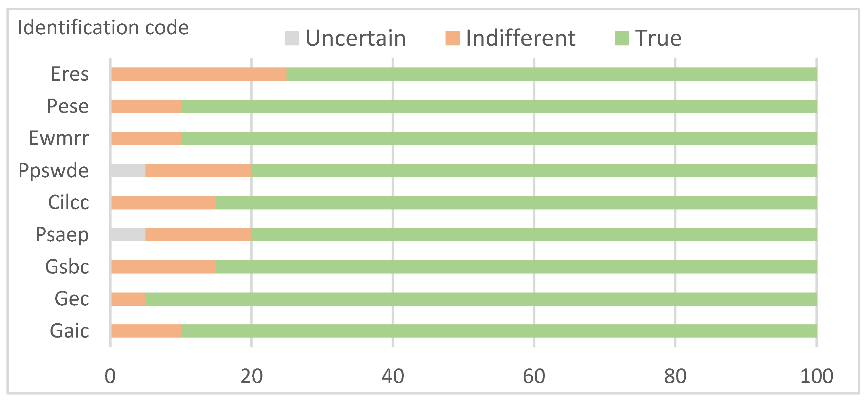Viewport: 868px width, 403px height.
Task: Select the orange Indifferent segment of Eres bar
Action: (199, 74)
